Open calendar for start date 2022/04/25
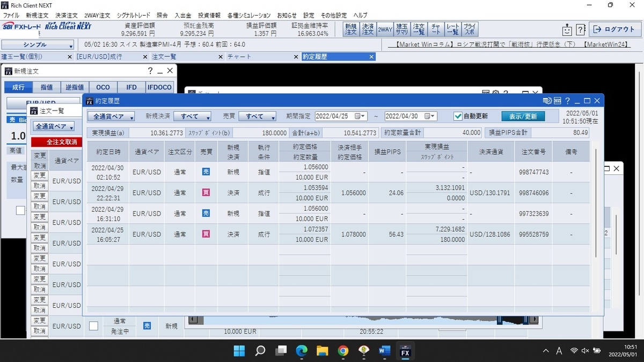The height and width of the screenshot is (362, 644). click(x=361, y=116)
